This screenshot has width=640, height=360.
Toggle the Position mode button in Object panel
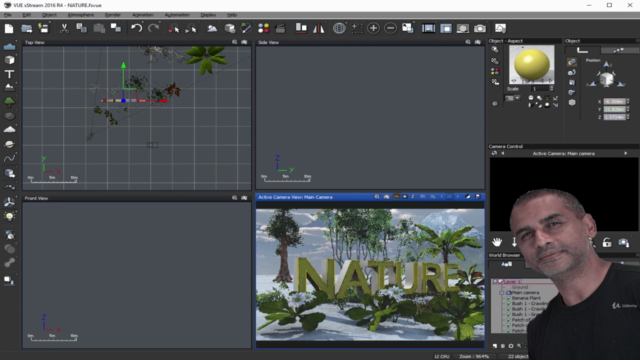572,62
